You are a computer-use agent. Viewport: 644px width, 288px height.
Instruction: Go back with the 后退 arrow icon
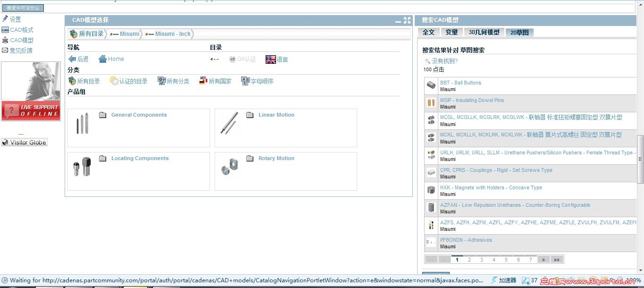click(x=72, y=59)
